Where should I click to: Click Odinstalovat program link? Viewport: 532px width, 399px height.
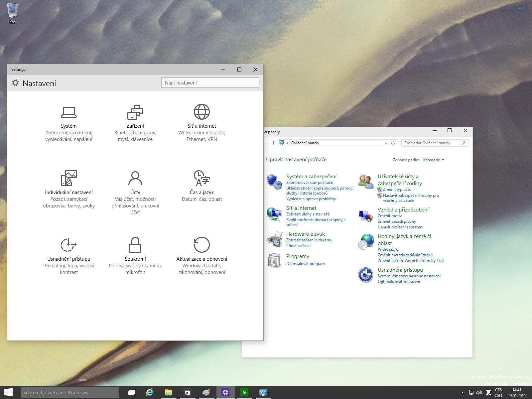[x=306, y=264]
